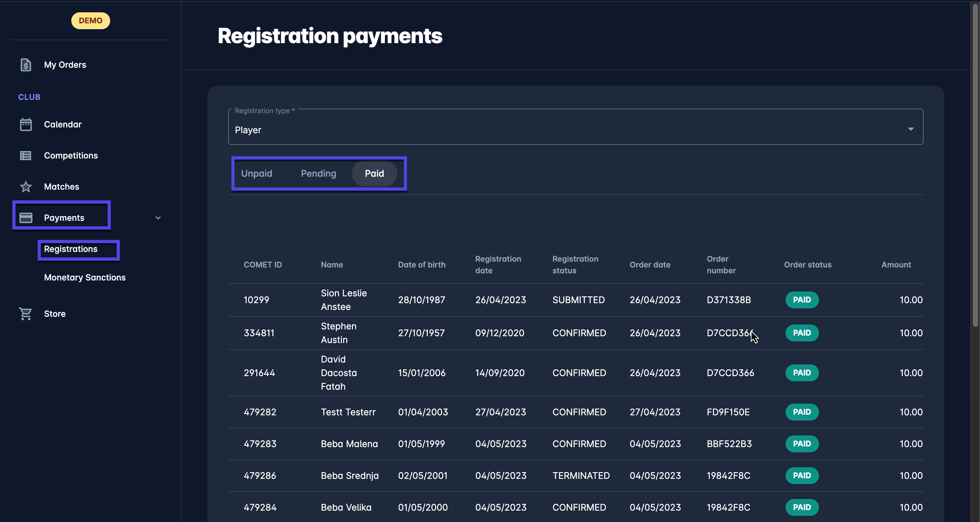Click the DEMO badge at top
Image resolution: width=980 pixels, height=522 pixels.
[90, 20]
